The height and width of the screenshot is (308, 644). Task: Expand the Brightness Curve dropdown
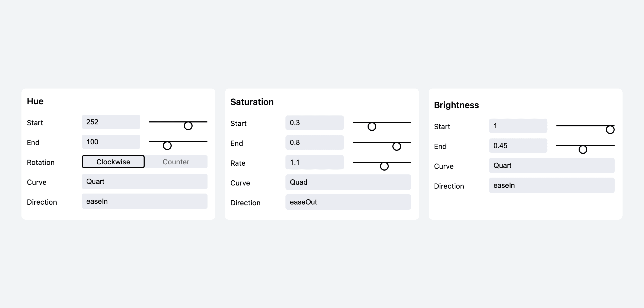552,165
